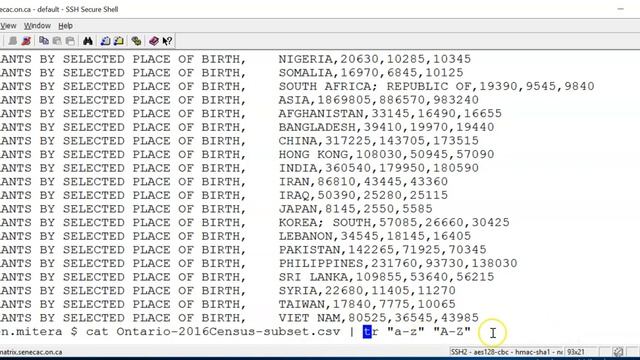Click the ASIA,1869805,886570,983240 line
This screenshot has width=640, height=360.
379,100
